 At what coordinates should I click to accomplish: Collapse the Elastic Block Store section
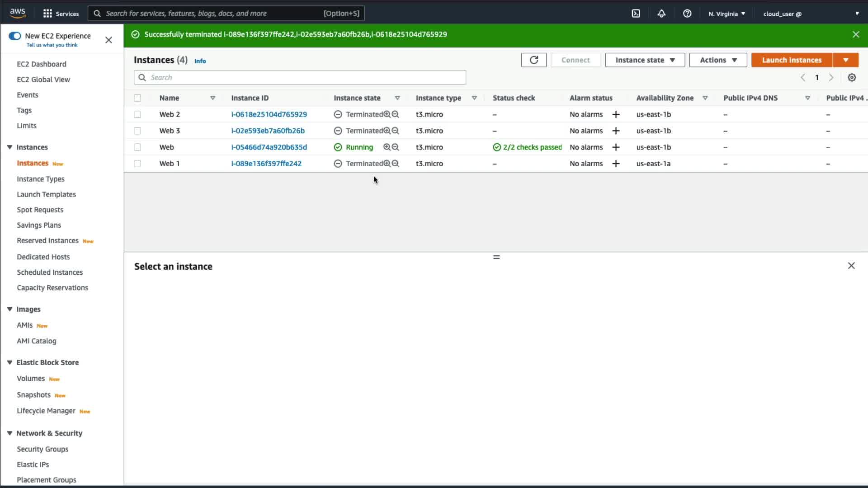point(9,362)
